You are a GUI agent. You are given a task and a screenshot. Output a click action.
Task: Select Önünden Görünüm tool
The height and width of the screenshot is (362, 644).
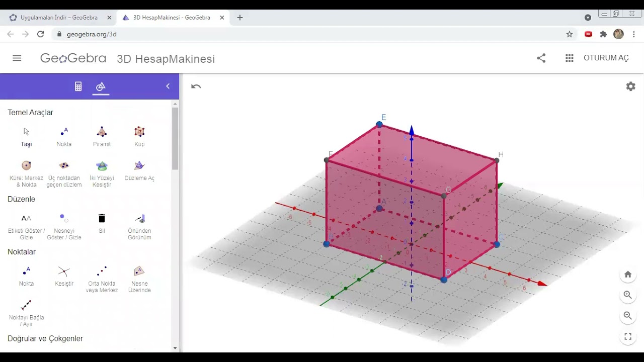pyautogui.click(x=139, y=227)
